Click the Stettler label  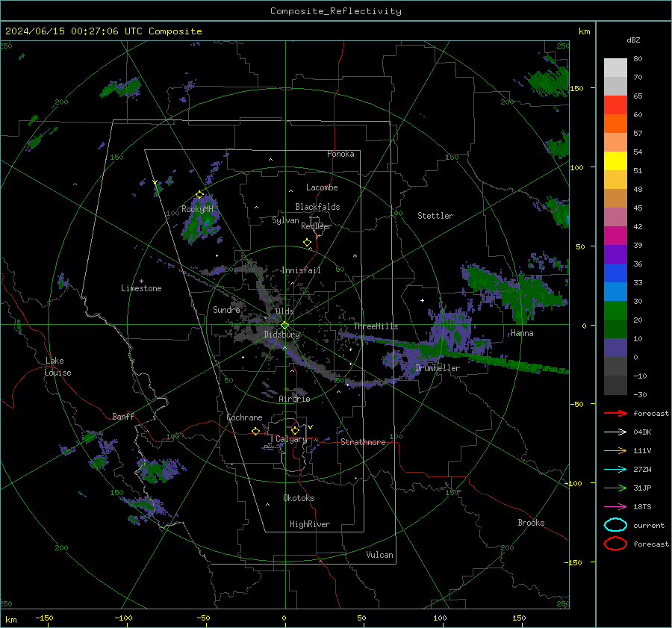(x=435, y=216)
